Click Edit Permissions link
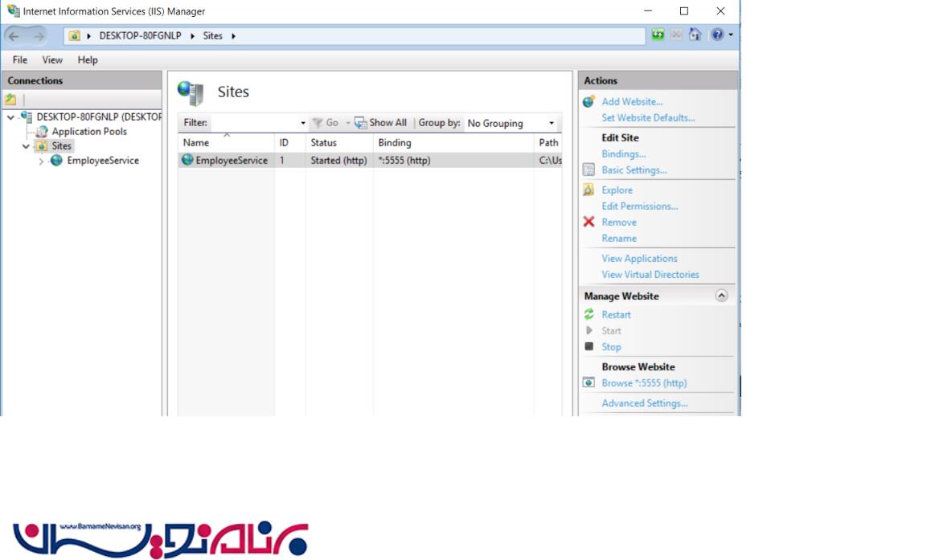927x560 pixels. click(x=640, y=206)
